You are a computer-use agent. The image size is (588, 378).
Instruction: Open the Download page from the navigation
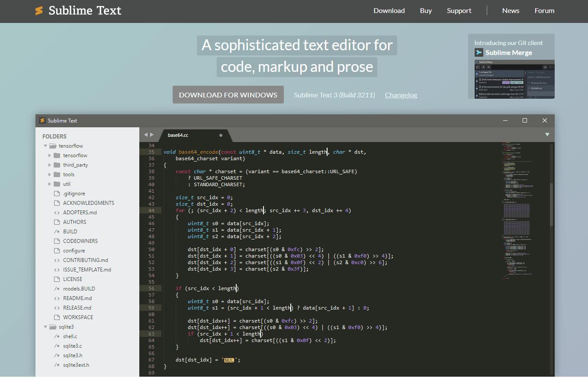[389, 11]
